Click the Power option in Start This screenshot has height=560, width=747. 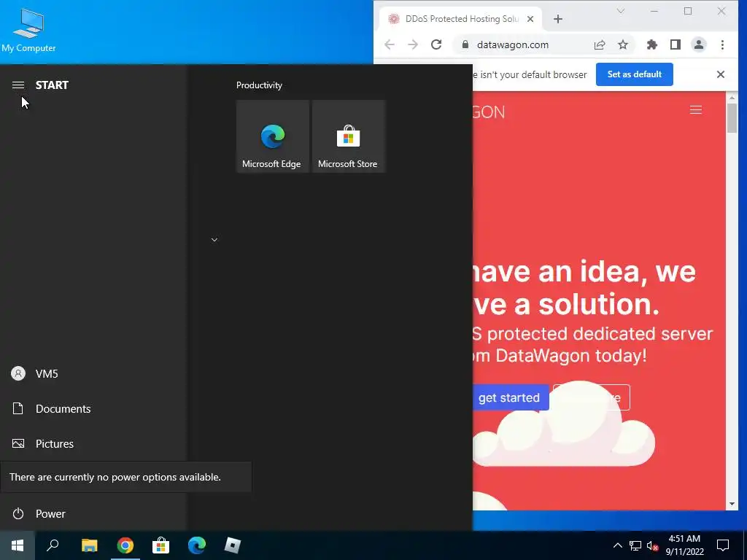[93, 514]
